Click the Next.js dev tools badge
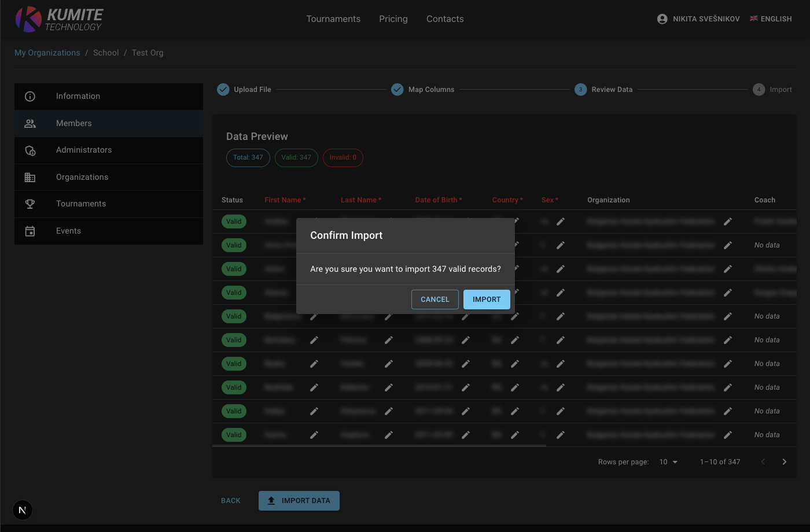 point(23,510)
